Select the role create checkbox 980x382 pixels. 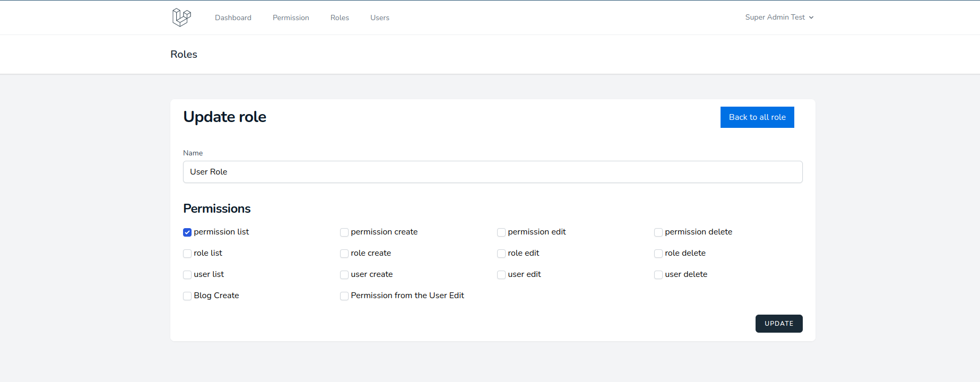pos(344,254)
